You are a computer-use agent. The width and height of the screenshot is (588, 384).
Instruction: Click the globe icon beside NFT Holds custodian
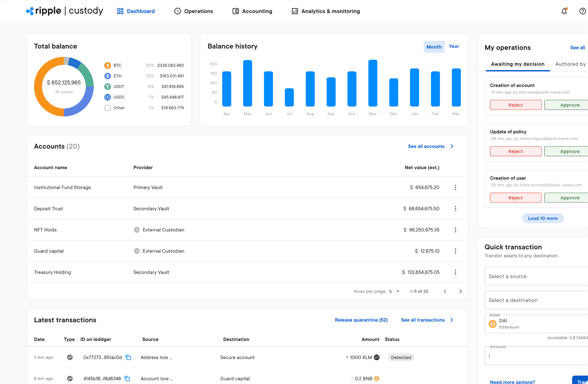pos(137,230)
